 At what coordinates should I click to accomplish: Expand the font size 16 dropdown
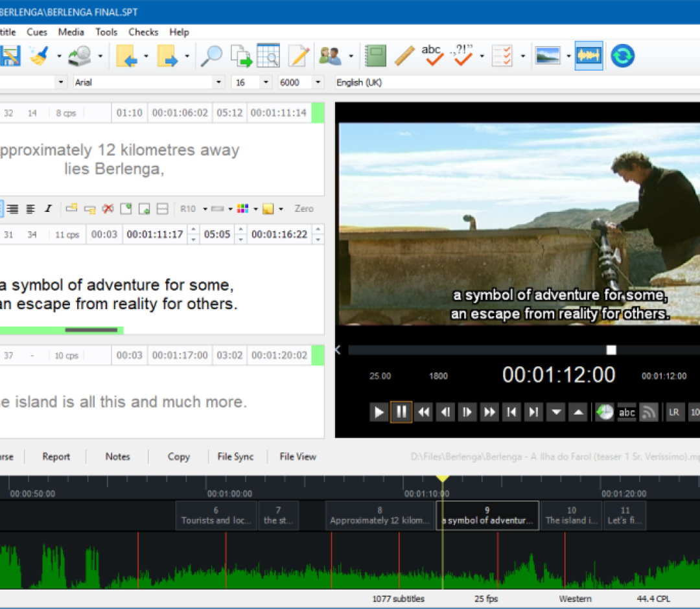pos(266,82)
